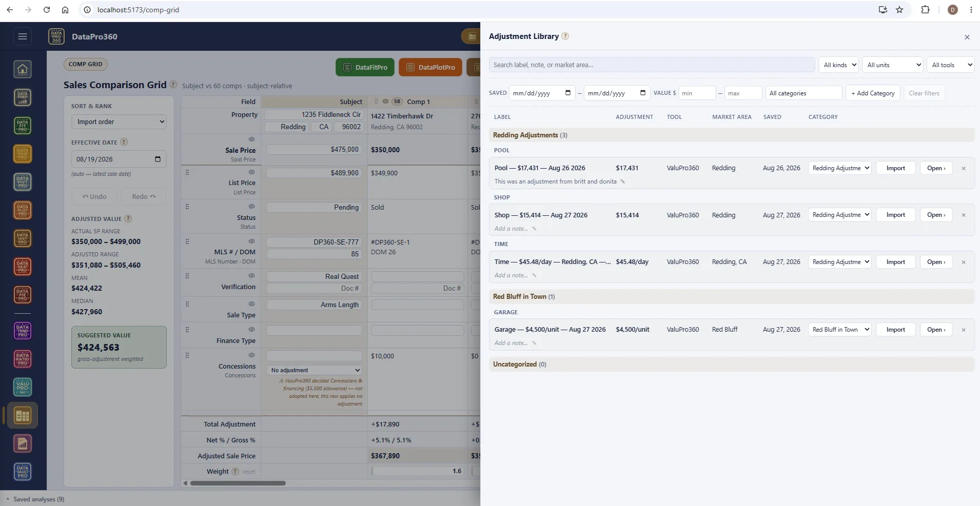The width and height of the screenshot is (980, 506).
Task: Toggle visibility of List Price row
Action: [251, 172]
